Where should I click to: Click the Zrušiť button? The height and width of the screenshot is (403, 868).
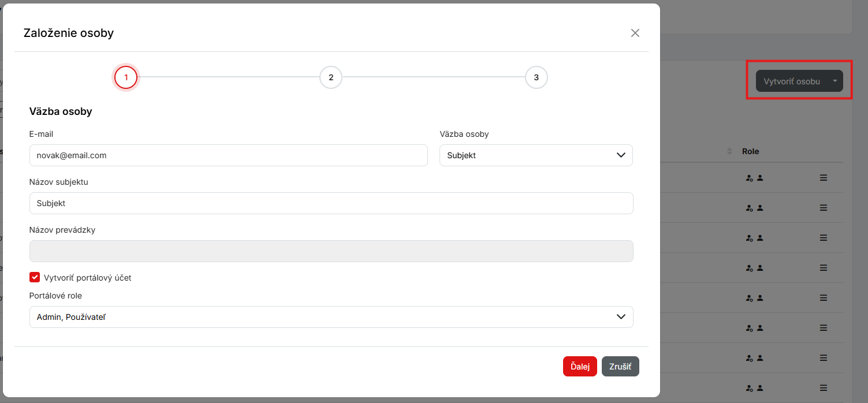click(x=620, y=367)
